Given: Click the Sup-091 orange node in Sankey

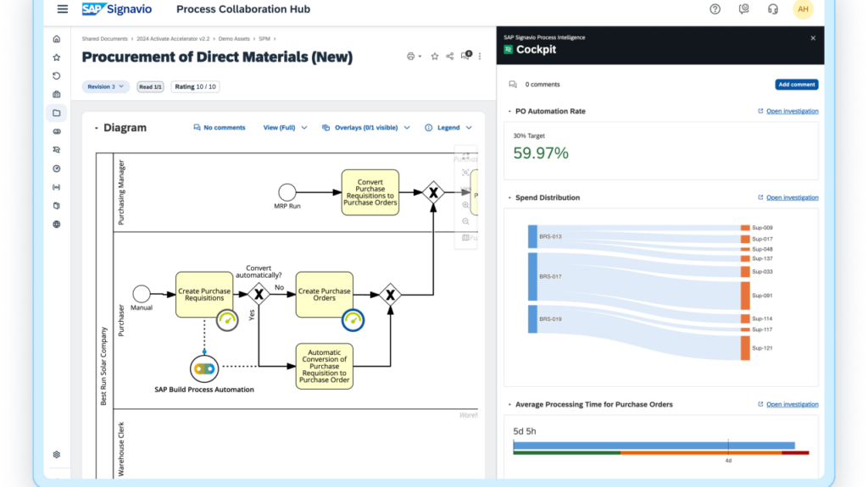Looking at the screenshot, I should [x=745, y=296].
